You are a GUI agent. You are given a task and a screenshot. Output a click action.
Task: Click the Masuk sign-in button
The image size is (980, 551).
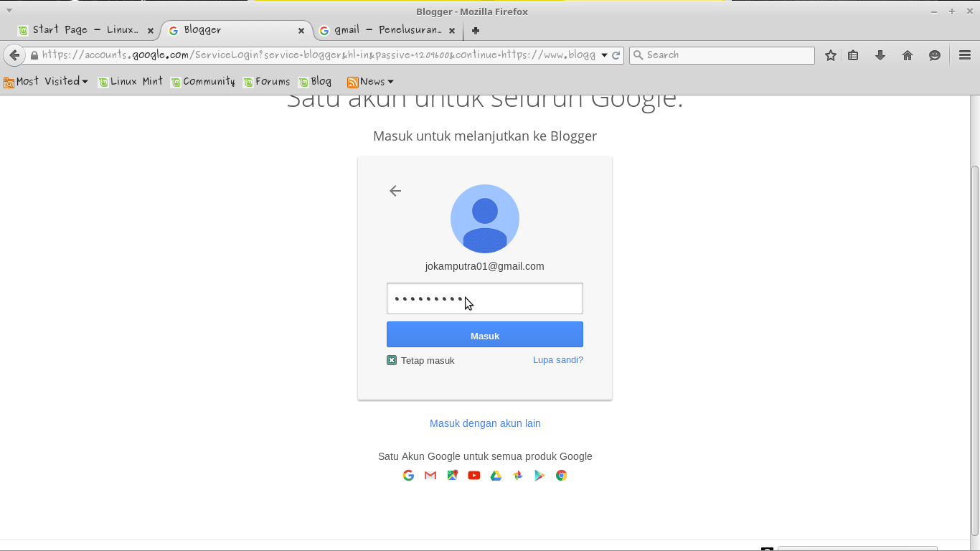tap(485, 335)
